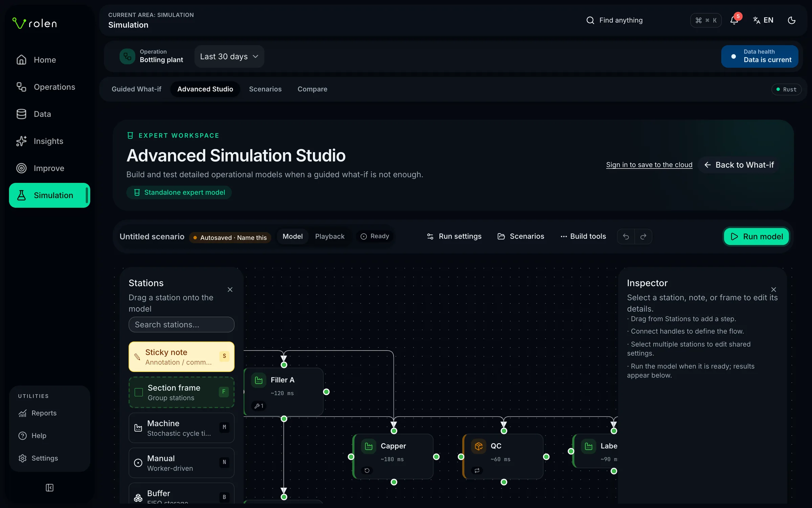Viewport: 812px width, 508px height.
Task: Toggle dark mode moon icon
Action: click(x=791, y=20)
